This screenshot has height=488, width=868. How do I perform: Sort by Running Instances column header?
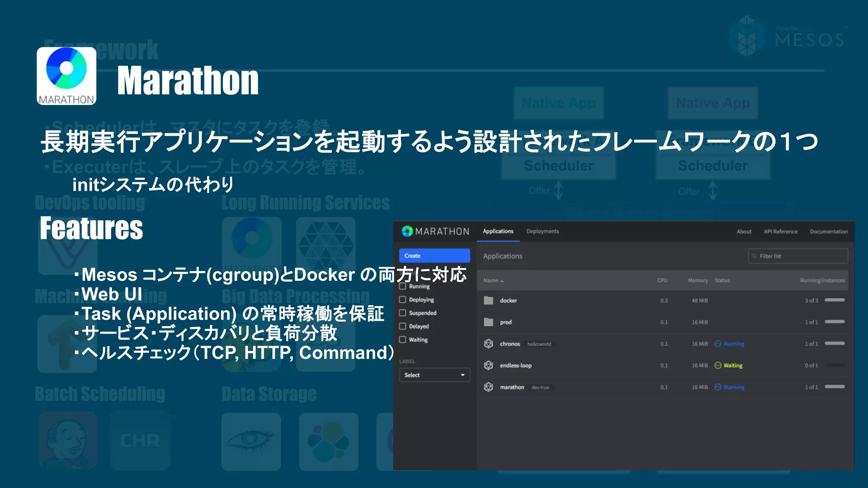pos(822,280)
